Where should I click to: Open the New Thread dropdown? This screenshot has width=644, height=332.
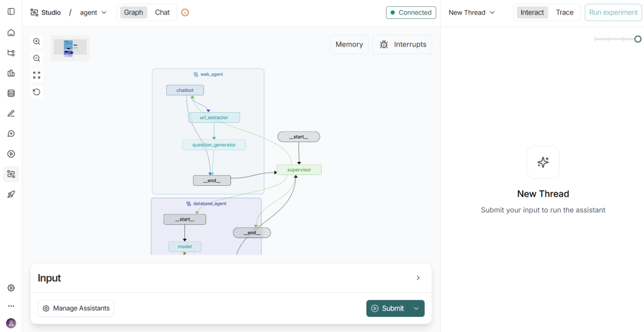472,13
